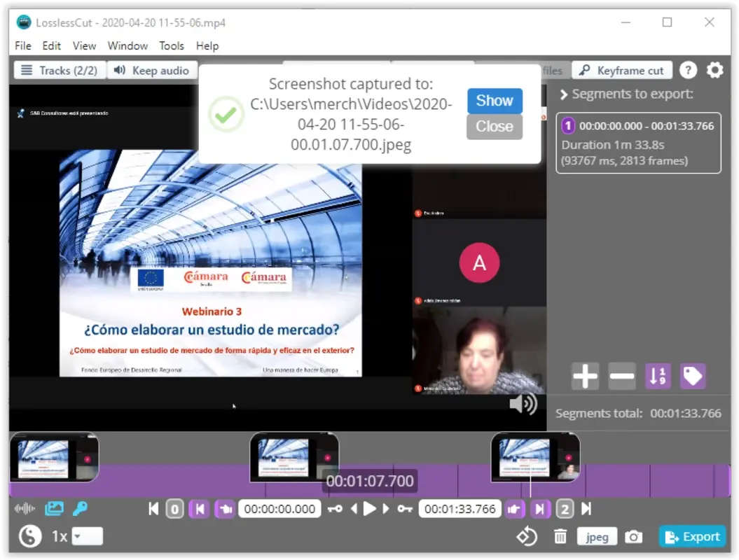
Task: Export the selected segment
Action: point(692,536)
